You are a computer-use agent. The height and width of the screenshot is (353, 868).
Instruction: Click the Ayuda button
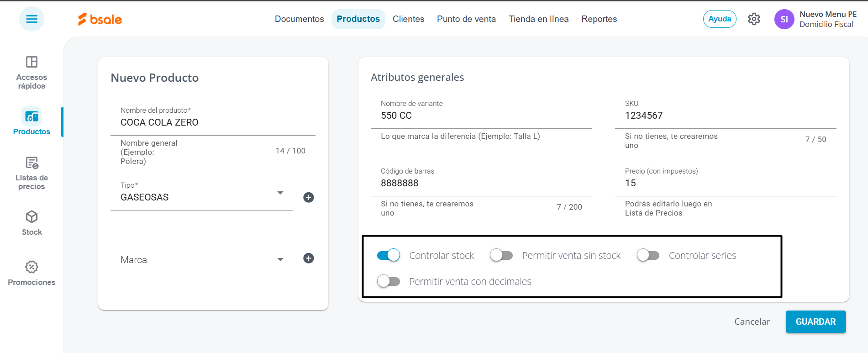[720, 19]
